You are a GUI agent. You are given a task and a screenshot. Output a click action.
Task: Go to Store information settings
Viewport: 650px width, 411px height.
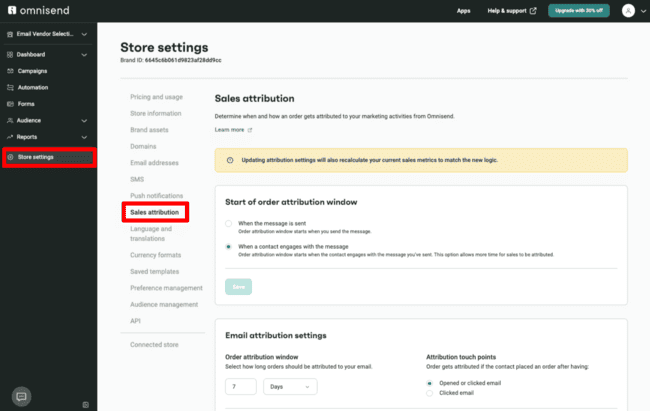click(x=155, y=113)
